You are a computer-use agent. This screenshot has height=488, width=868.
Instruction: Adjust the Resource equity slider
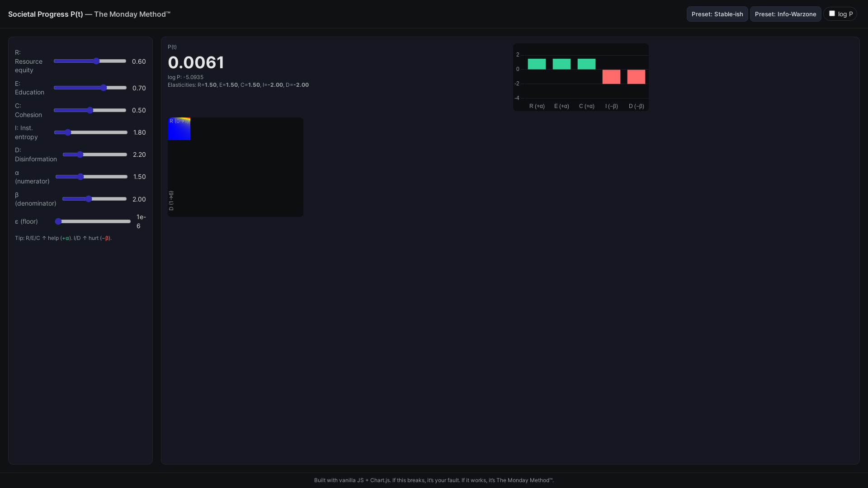pos(90,61)
